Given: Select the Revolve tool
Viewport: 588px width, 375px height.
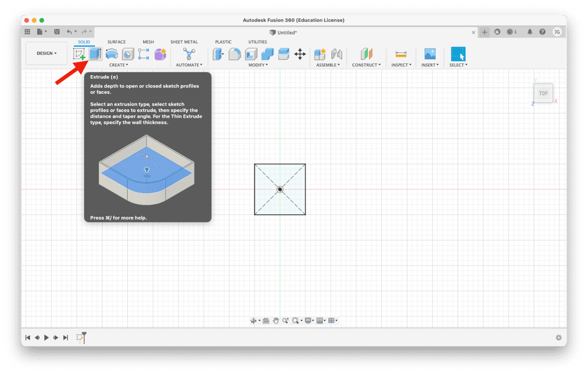Looking at the screenshot, I should pyautogui.click(x=112, y=54).
